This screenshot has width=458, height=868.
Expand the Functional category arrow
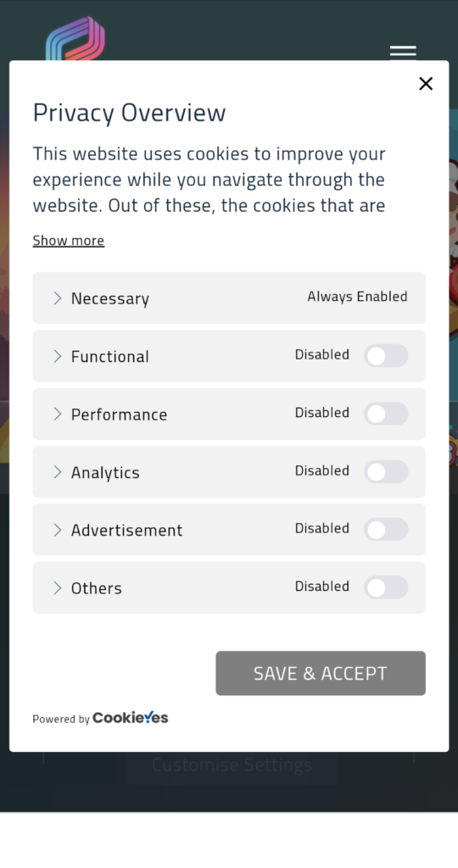57,356
